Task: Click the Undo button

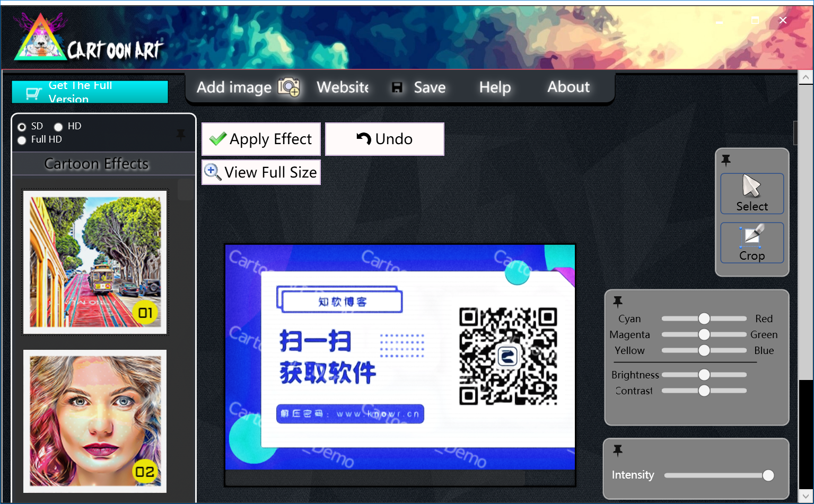Action: pos(384,139)
